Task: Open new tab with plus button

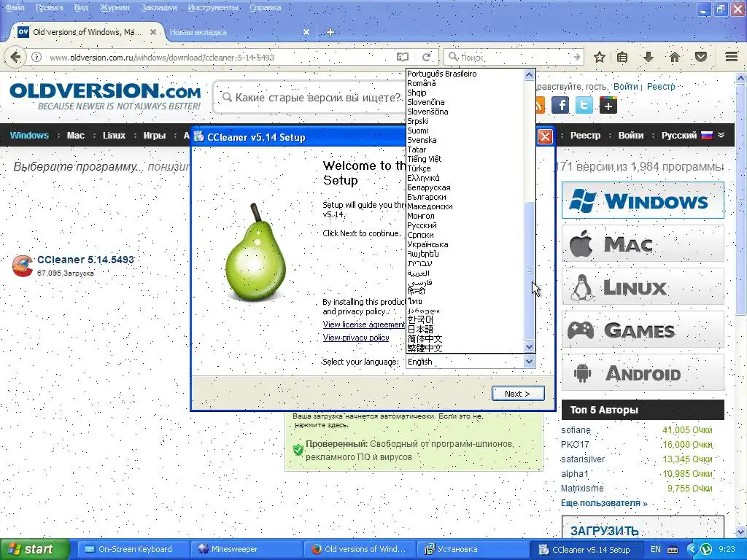Action: 330,32
